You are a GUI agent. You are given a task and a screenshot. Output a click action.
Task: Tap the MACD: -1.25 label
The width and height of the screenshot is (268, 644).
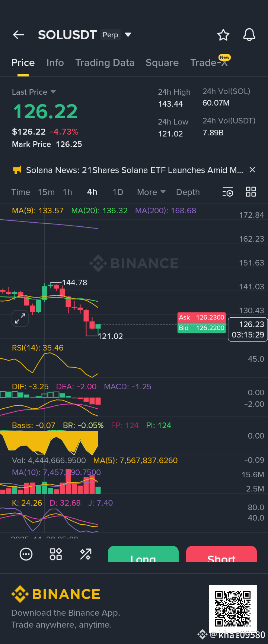(x=128, y=387)
